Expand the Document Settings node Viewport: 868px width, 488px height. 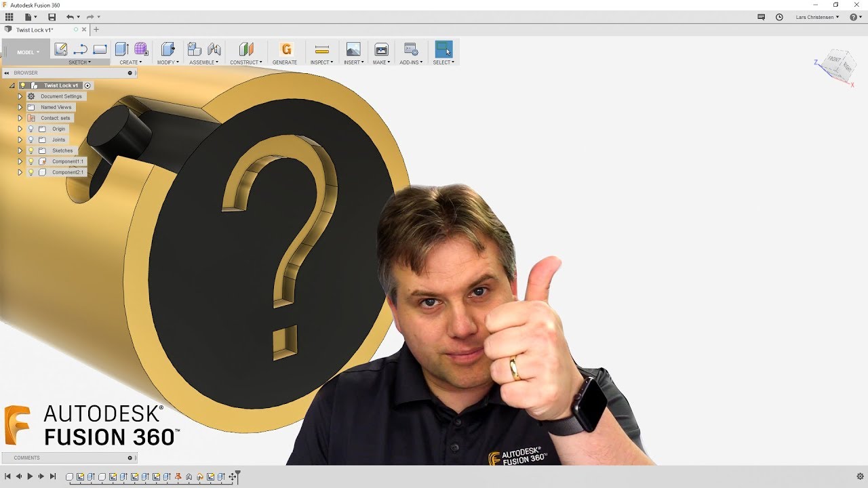coord(20,96)
